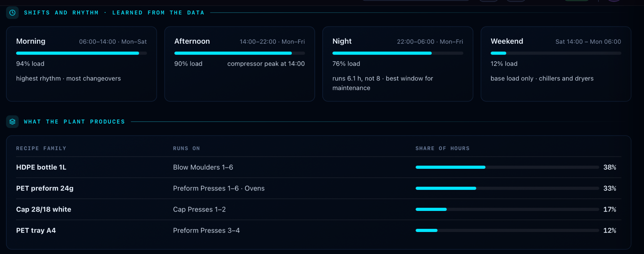Click the Runs On column header
Screen dimensions: 644x254
coord(186,148)
